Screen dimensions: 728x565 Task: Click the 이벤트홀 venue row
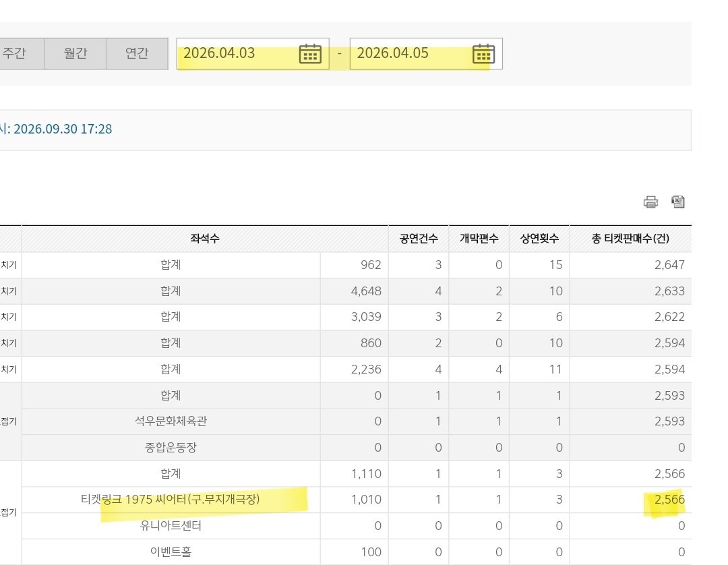357,552
